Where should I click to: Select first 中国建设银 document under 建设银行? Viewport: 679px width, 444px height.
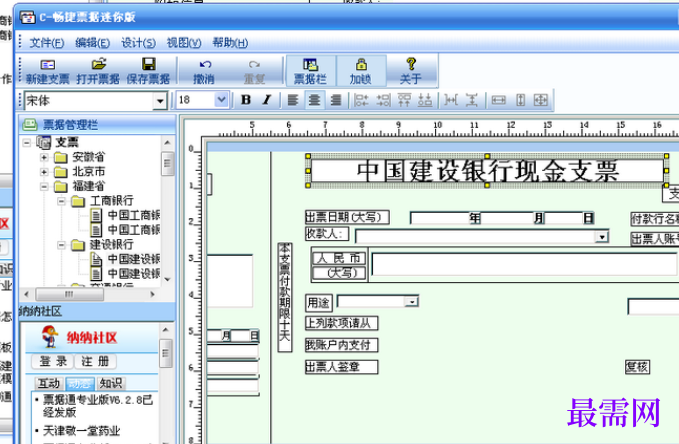133,259
